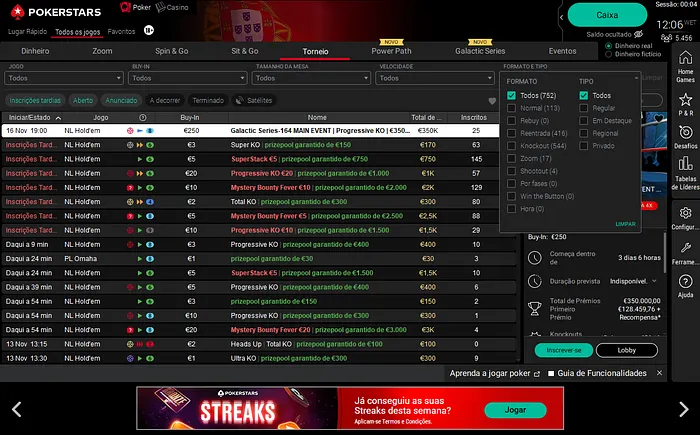Open the Eventos tab

coord(562,51)
